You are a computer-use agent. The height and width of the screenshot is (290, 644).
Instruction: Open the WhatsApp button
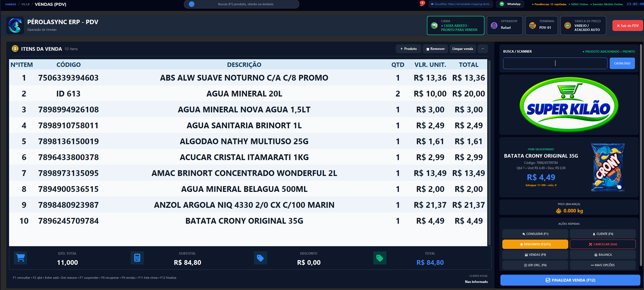pos(510,4)
